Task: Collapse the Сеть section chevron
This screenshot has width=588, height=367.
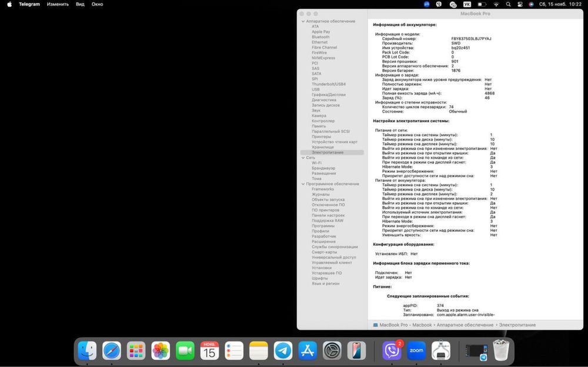Action: pos(303,158)
